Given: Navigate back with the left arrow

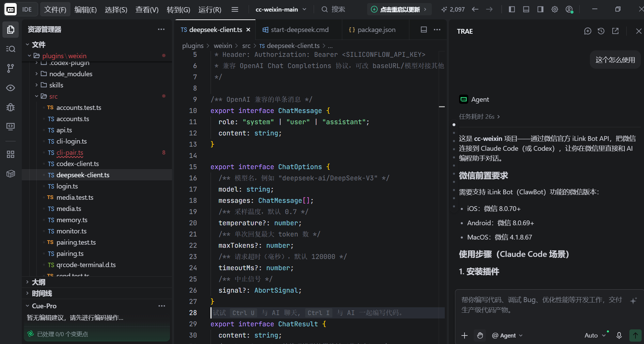Looking at the screenshot, I should coord(475,10).
